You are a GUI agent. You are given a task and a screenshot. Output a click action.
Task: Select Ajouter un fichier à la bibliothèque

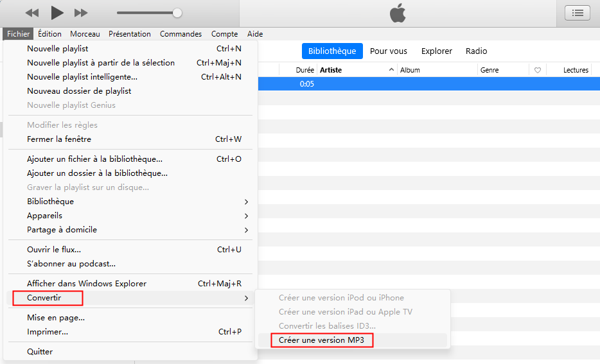tap(130, 159)
